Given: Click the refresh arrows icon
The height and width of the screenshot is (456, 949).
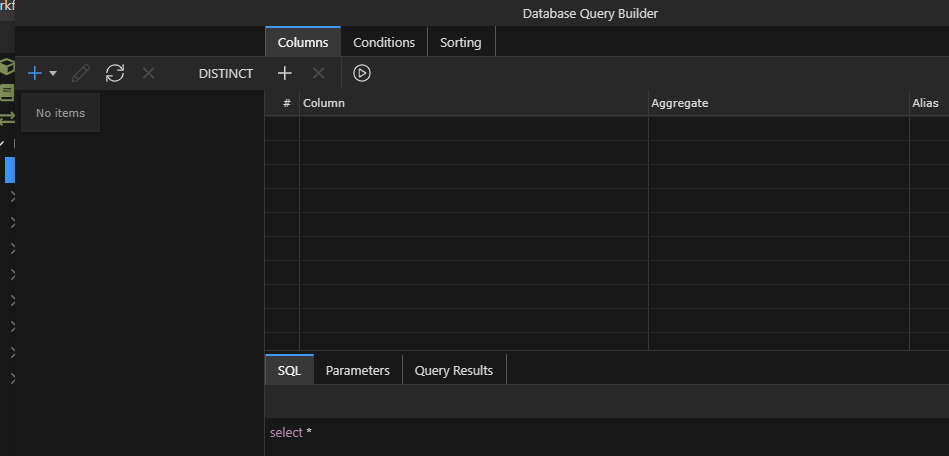Looking at the screenshot, I should click(115, 73).
